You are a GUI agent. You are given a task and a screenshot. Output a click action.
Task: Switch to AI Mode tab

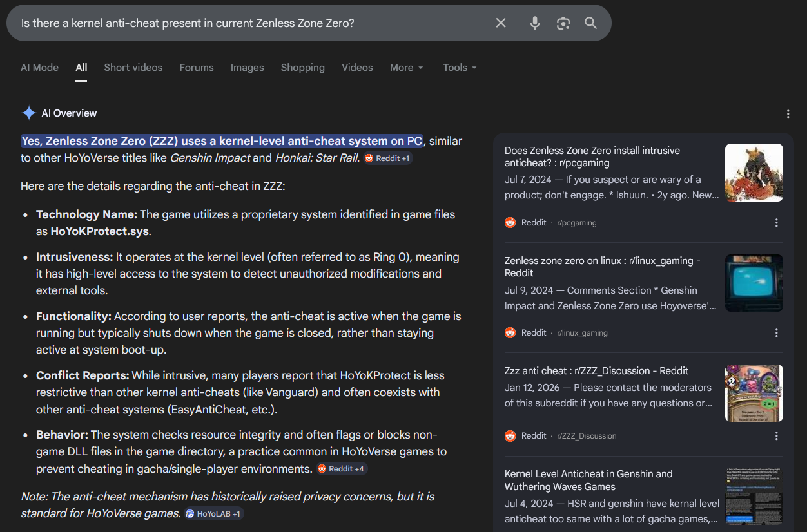[39, 67]
